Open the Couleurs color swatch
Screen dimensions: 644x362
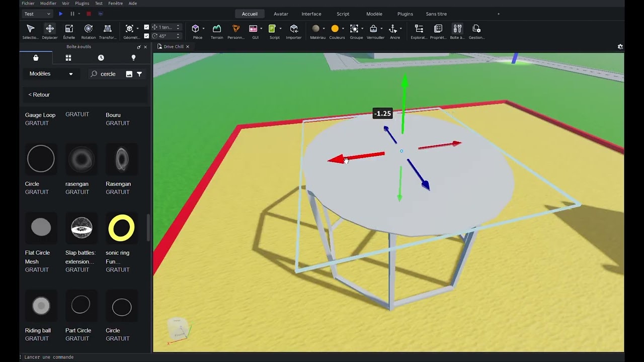(x=335, y=29)
